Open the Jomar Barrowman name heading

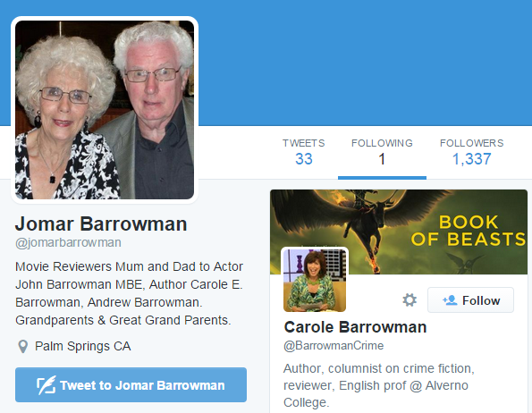[101, 223]
